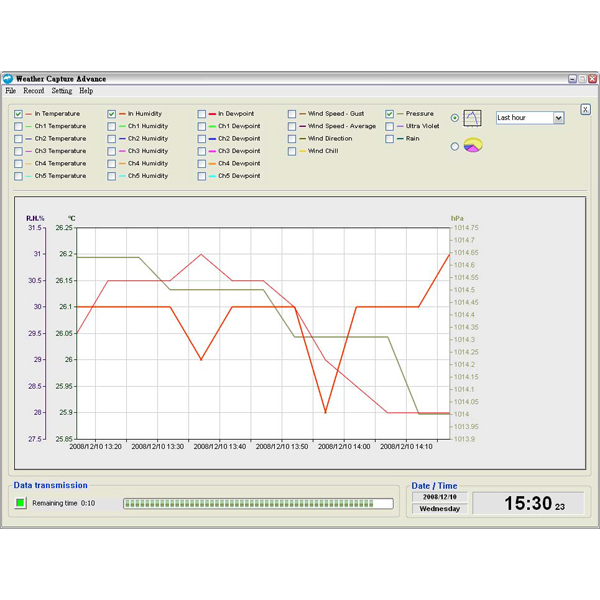
Task: Enable Wind Speed - Gust checkbox
Action: [x=292, y=114]
